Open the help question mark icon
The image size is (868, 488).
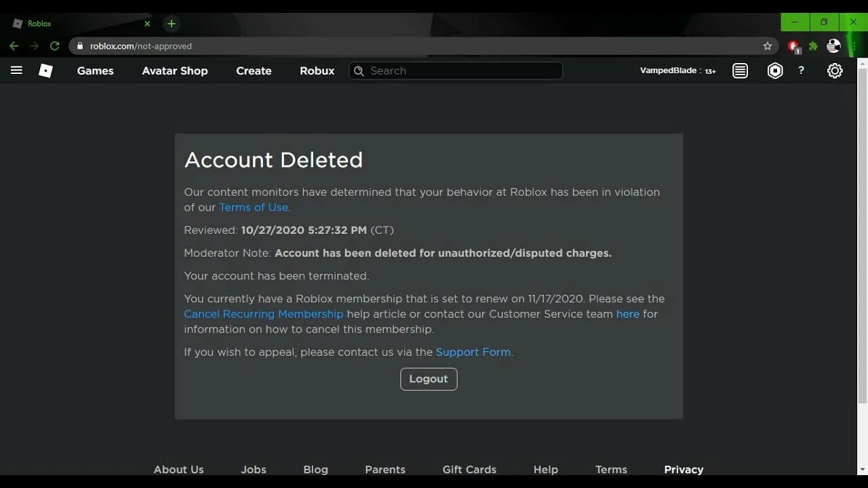point(801,70)
